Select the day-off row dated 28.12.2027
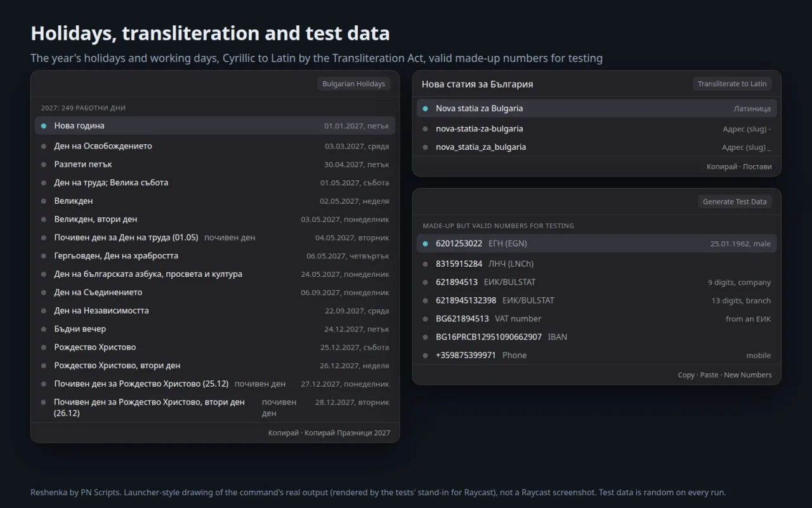 point(215,408)
